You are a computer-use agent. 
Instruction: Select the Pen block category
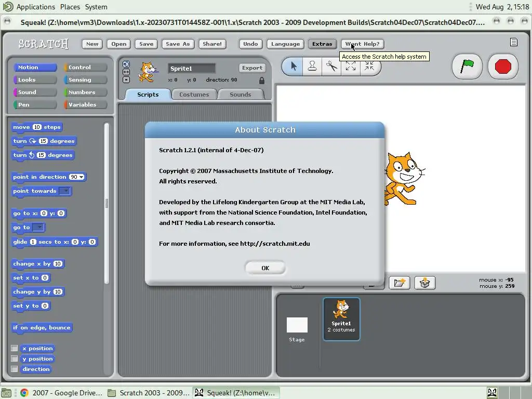[x=35, y=104]
